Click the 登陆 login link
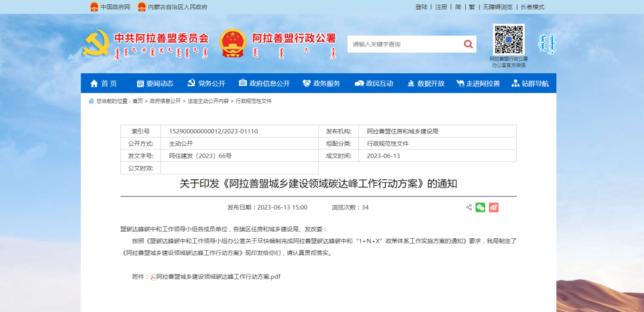This screenshot has height=312, width=644. [421, 7]
